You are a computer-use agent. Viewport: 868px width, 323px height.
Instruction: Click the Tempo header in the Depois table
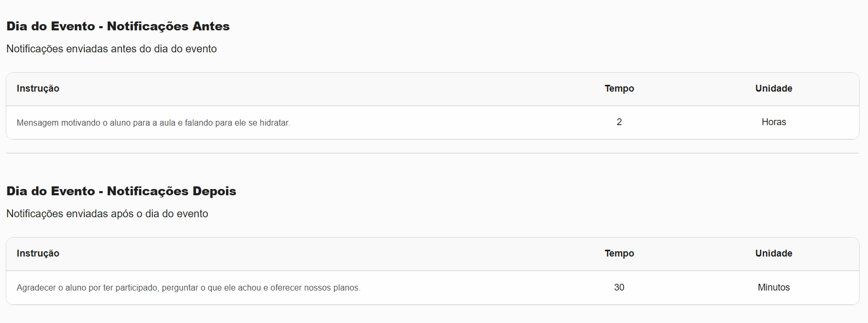click(x=619, y=253)
